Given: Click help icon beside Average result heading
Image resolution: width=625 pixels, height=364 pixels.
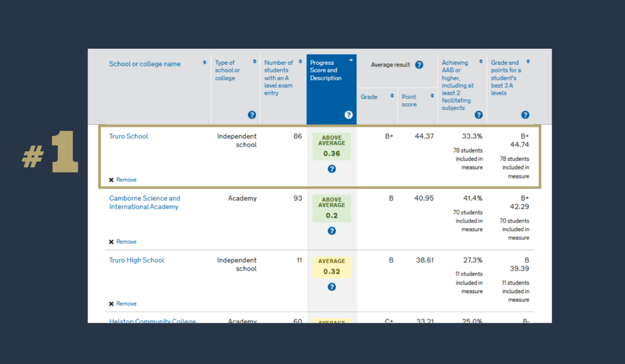Looking at the screenshot, I should 419,65.
